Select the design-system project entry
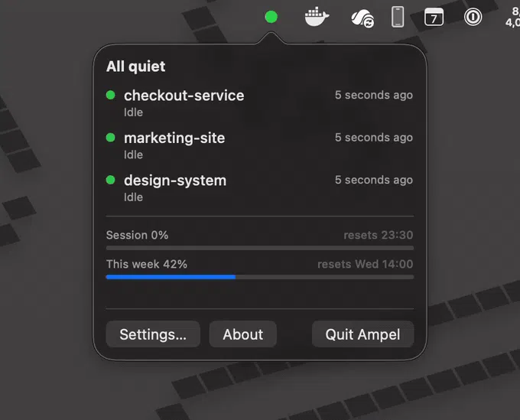The image size is (520, 420). pos(260,188)
